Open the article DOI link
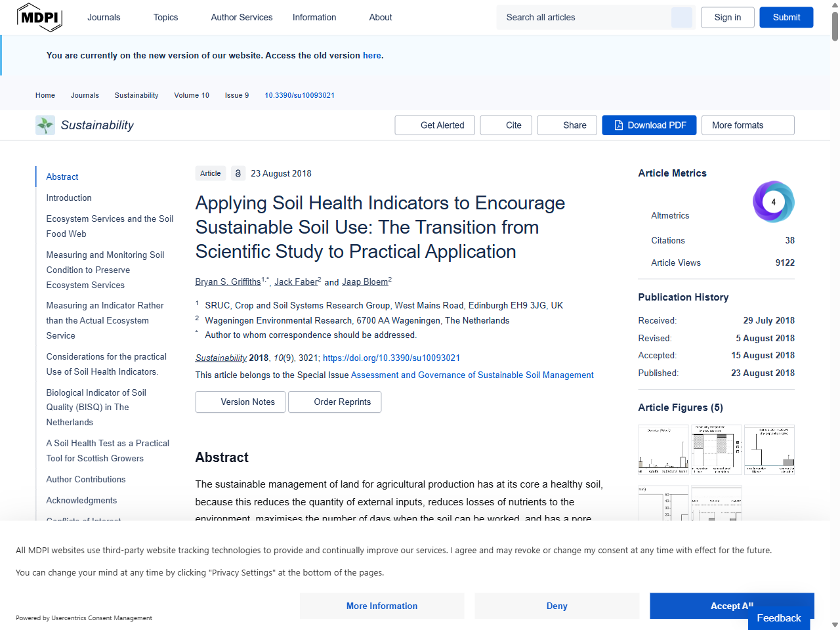The width and height of the screenshot is (840, 630). tap(391, 358)
